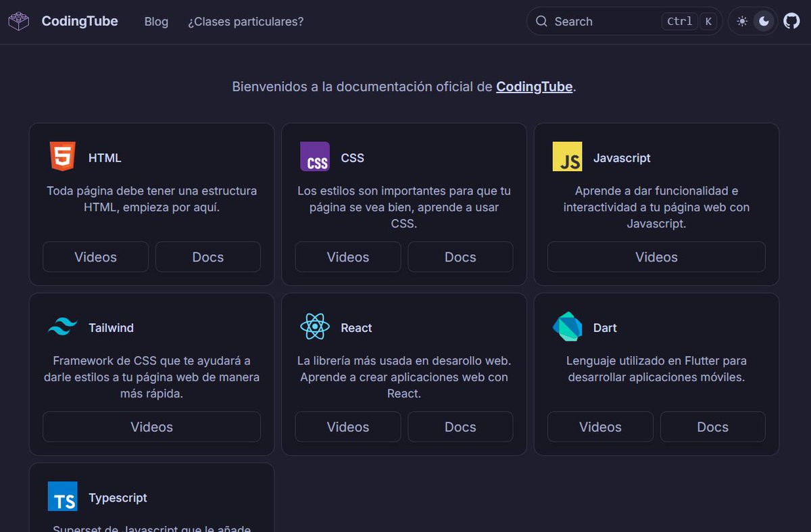Click the React card title
Image resolution: width=811 pixels, height=532 pixels.
pos(356,328)
